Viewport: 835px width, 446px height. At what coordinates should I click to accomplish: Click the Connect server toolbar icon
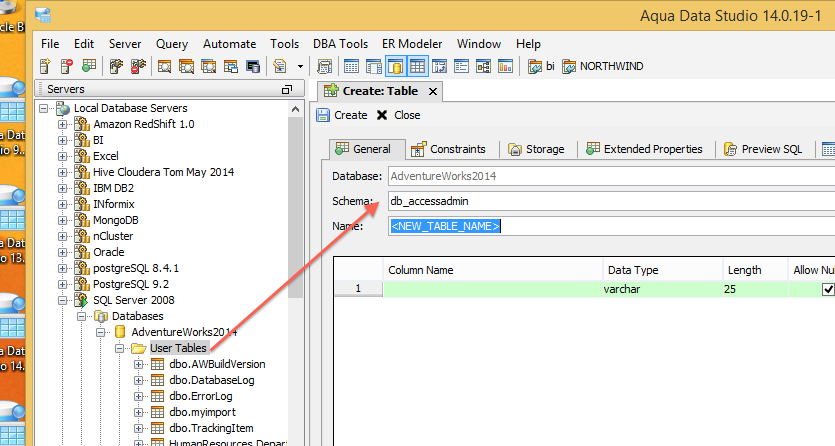[x=116, y=66]
